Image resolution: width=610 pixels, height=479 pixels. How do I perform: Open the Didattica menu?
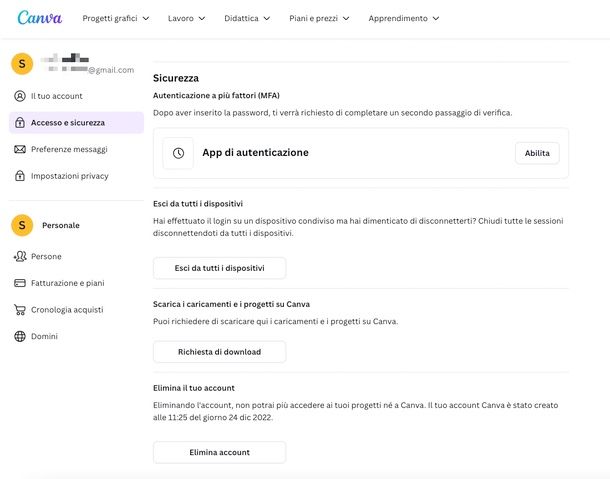coord(247,18)
